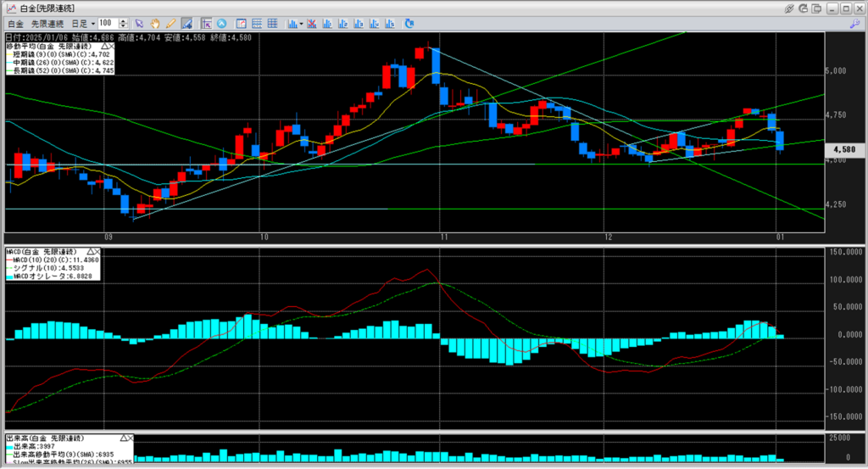Click the link chain icon in title bar
Viewport: 868px width, 469px height.
[x=790, y=8]
